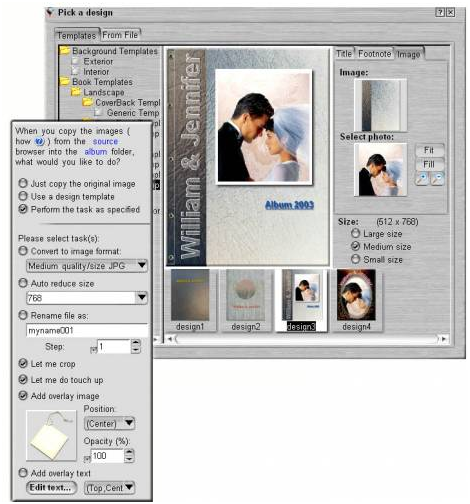470x504 pixels.
Task: Decrease the Step value with down arrow
Action: tap(136, 350)
